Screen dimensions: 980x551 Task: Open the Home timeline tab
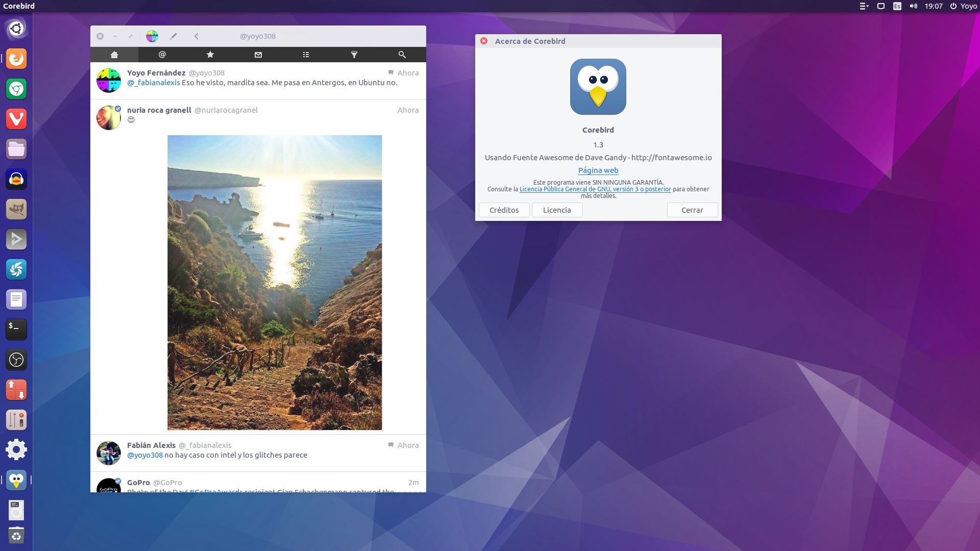(114, 55)
